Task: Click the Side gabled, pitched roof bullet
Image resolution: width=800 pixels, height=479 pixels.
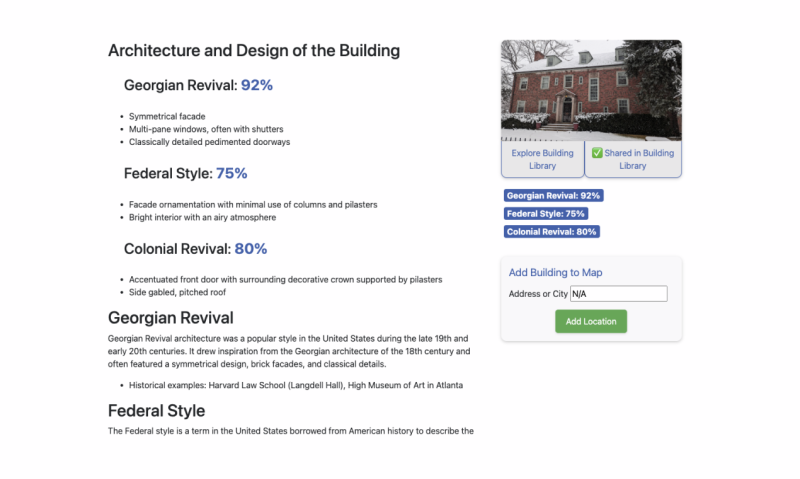Action: pos(177,292)
